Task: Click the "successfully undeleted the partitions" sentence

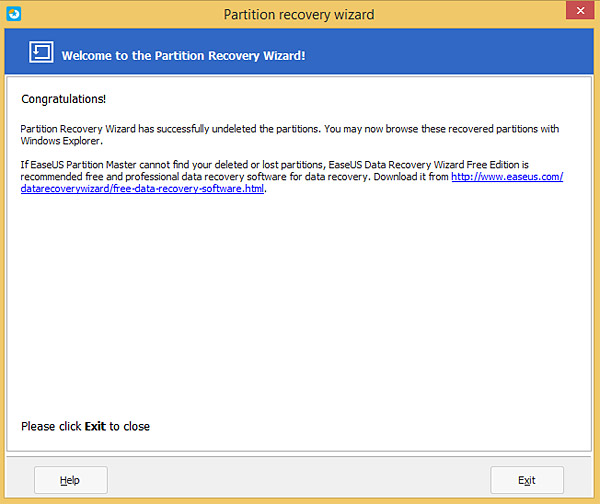Action: pos(250,128)
